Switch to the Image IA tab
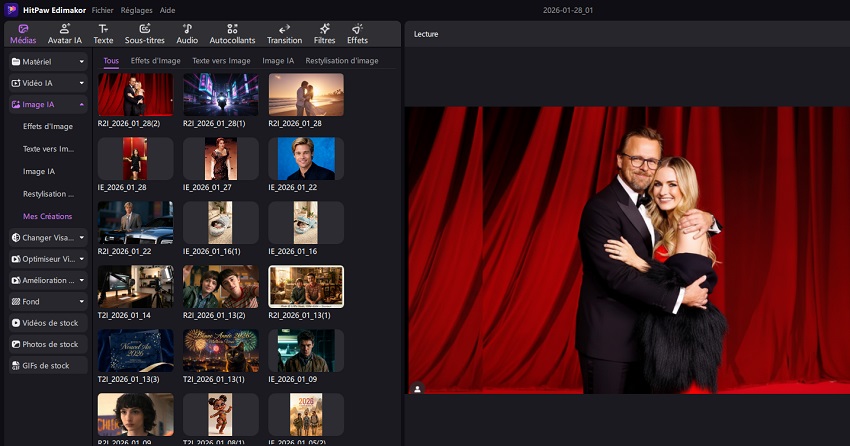The width and height of the screenshot is (850, 446). 278,61
